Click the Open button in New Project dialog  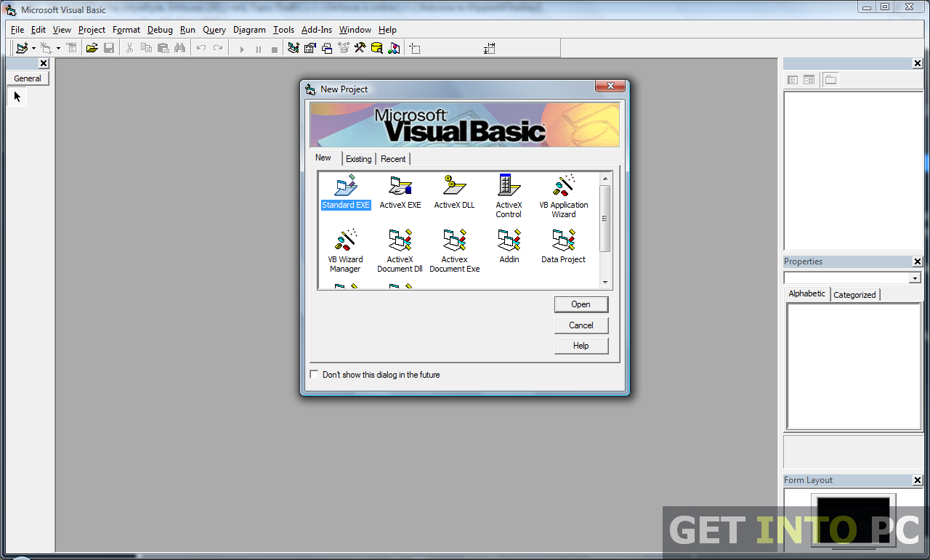[x=581, y=304]
